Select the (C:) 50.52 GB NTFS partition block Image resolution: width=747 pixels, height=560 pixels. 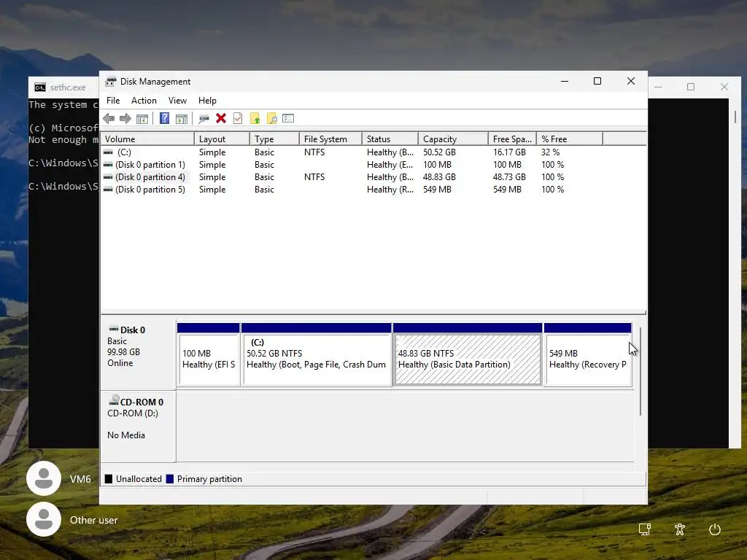point(317,354)
